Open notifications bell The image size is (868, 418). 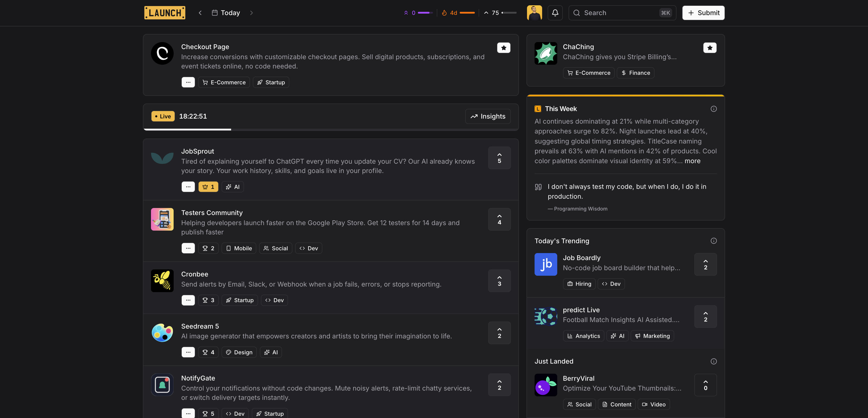[555, 13]
